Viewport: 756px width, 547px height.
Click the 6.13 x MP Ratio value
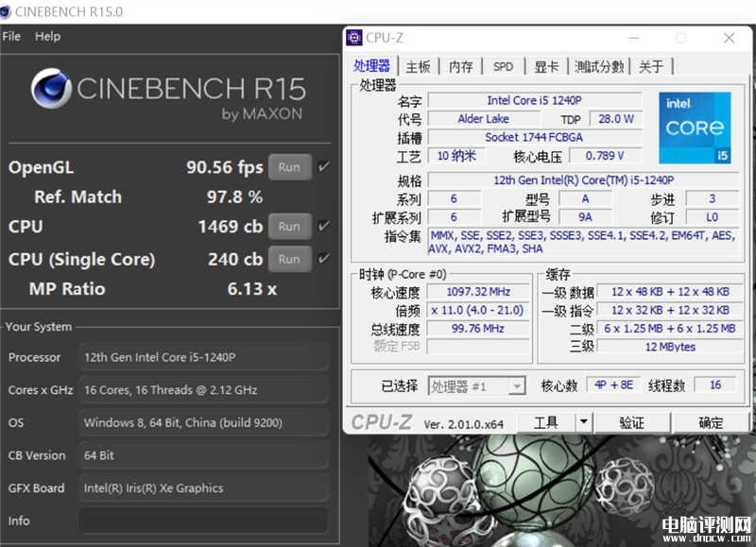coord(251,289)
